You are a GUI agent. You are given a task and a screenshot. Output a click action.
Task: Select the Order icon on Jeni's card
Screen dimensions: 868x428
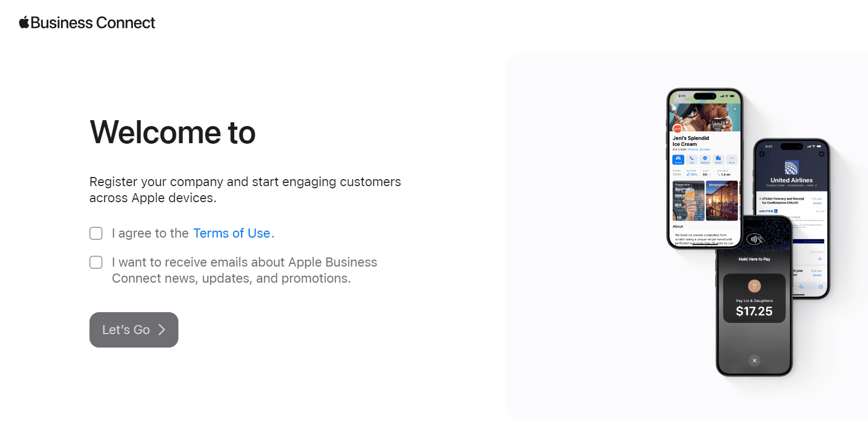pyautogui.click(x=718, y=160)
